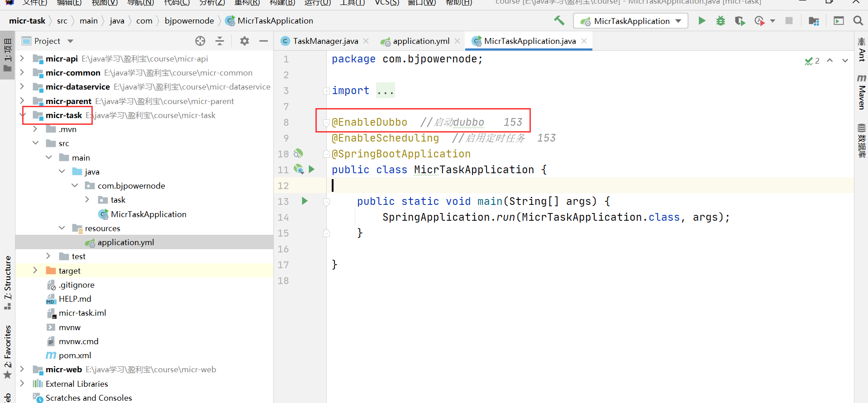
Task: Expand the target folder
Action: 35,270
